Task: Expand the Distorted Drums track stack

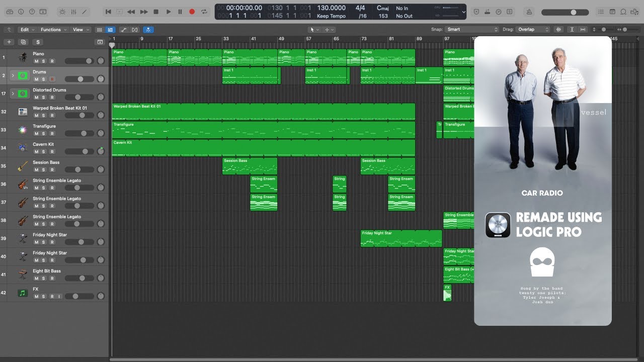Action: [13, 94]
